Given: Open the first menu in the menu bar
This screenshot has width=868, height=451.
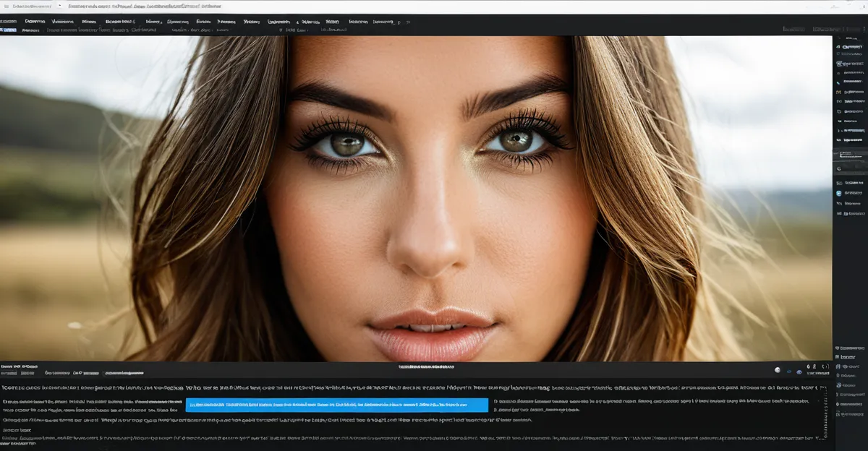Looking at the screenshot, I should tap(9, 22).
